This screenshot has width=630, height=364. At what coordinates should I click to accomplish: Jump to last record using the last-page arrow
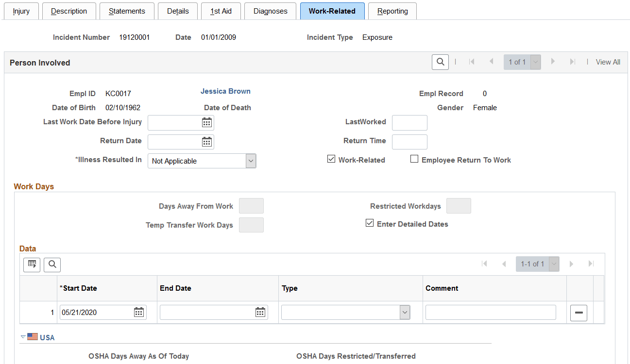click(591, 264)
